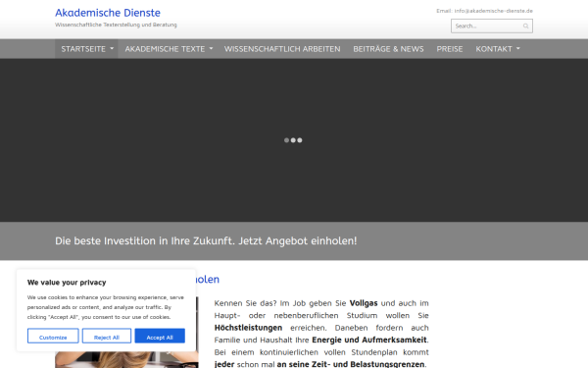The image size is (588, 368).
Task: Click the bold word 'Höchstleistungen'
Action: (x=248, y=328)
